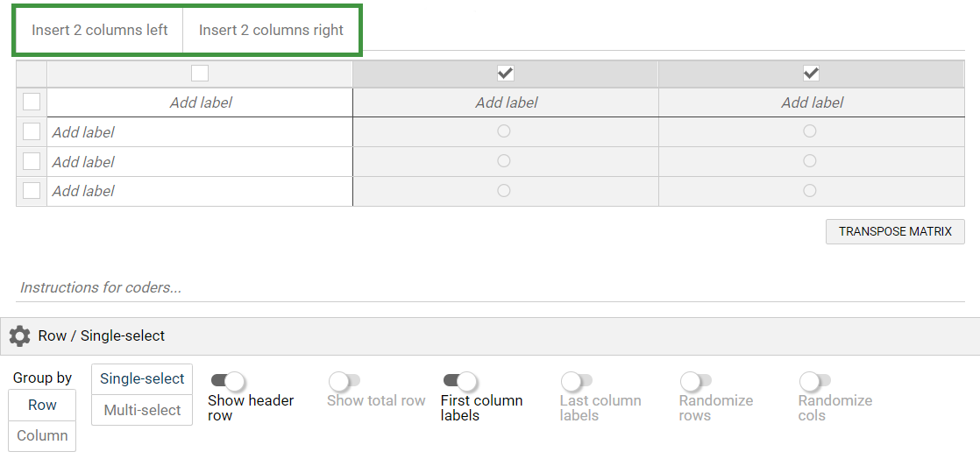Uncheck the third column's header checkbox

coord(811,74)
